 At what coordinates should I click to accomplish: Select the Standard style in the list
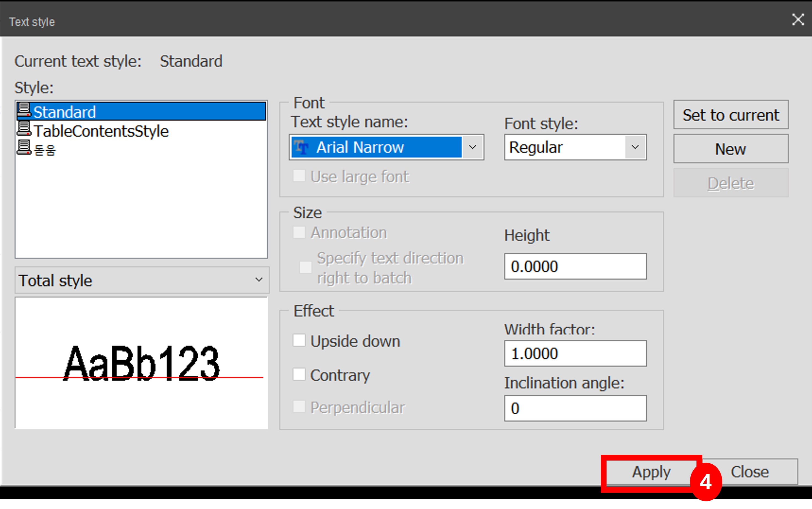141,111
